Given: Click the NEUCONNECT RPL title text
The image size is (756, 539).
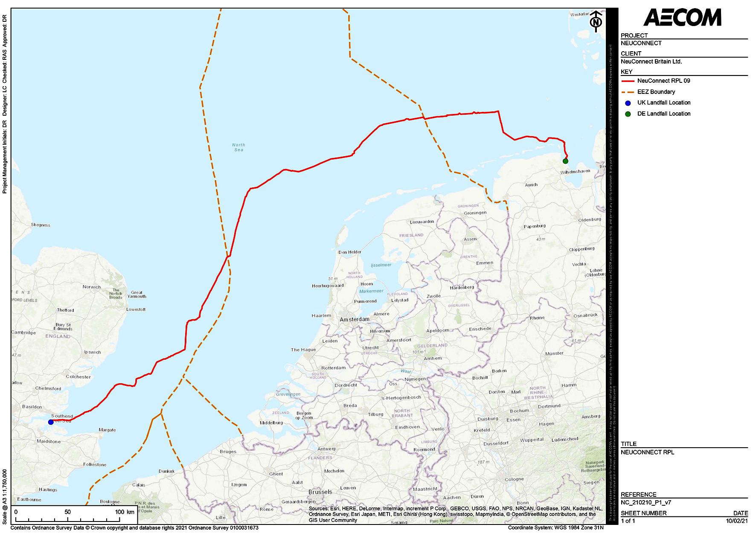Looking at the screenshot, I should pyautogui.click(x=647, y=452).
